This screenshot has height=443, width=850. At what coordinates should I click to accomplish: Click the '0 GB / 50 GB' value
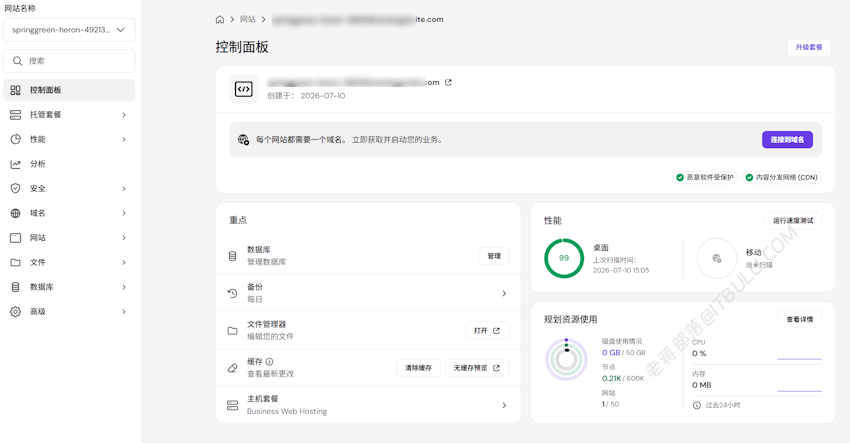tap(623, 352)
